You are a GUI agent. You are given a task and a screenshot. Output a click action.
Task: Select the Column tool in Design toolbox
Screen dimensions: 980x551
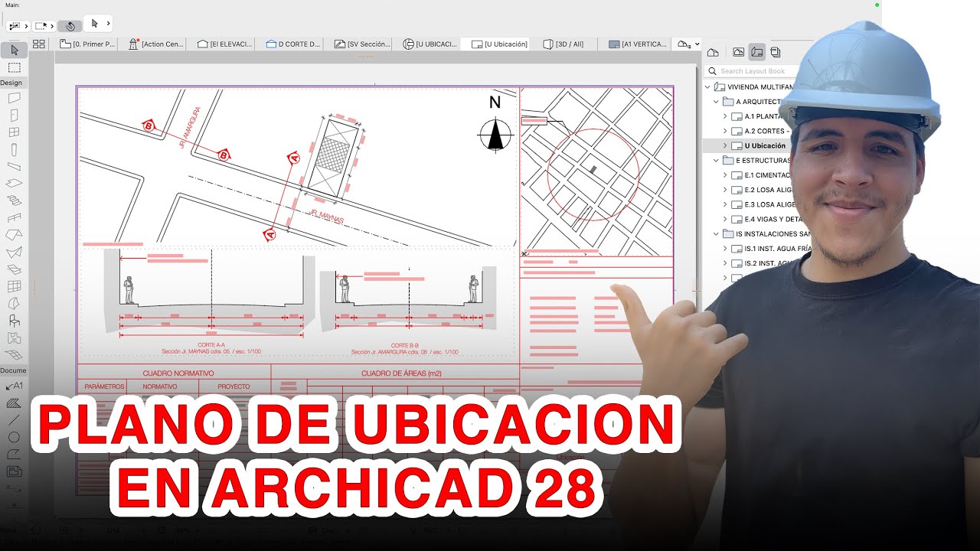pos(14,149)
